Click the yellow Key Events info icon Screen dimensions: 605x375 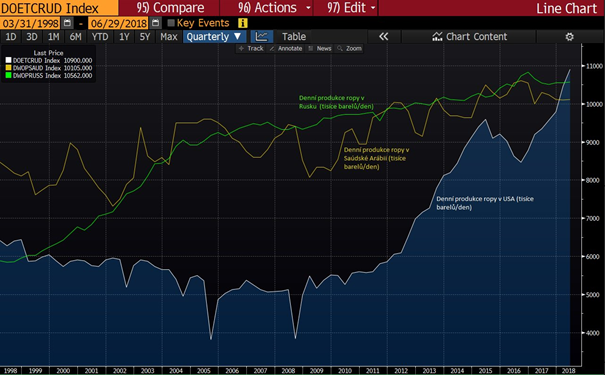point(243,23)
